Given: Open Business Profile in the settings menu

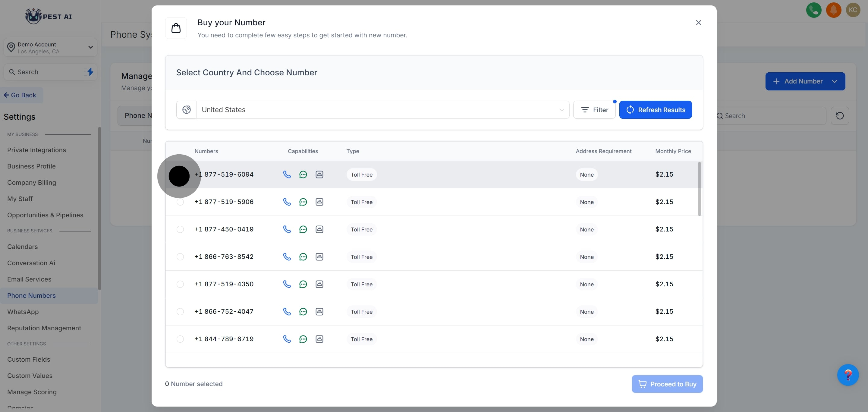Looking at the screenshot, I should click(31, 166).
